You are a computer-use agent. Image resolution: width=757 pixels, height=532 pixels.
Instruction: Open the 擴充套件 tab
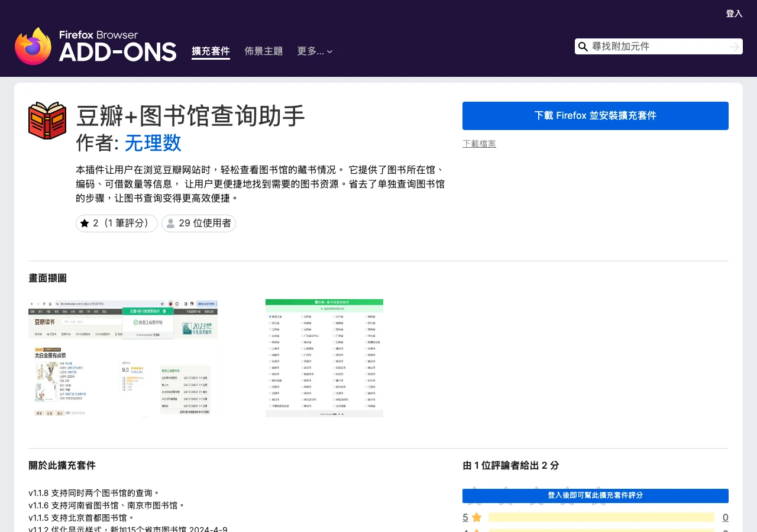coord(211,51)
